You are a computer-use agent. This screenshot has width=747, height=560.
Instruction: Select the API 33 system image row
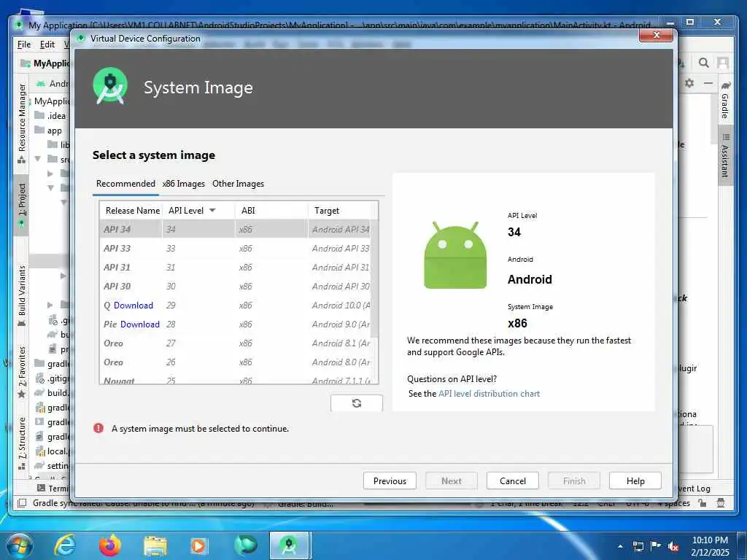click(x=236, y=248)
